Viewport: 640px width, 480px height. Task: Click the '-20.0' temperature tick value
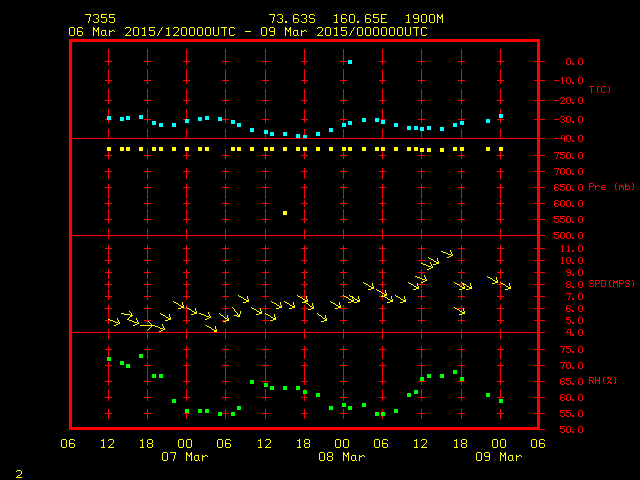pyautogui.click(x=569, y=101)
